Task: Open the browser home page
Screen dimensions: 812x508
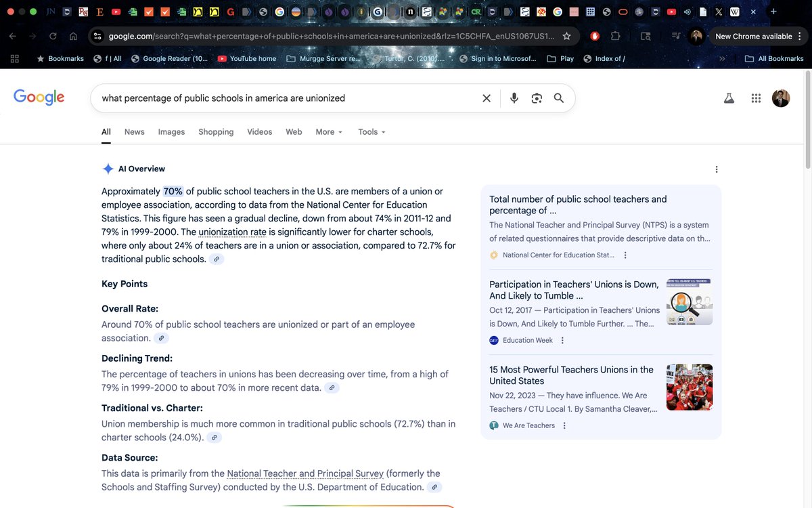Action: (73, 36)
